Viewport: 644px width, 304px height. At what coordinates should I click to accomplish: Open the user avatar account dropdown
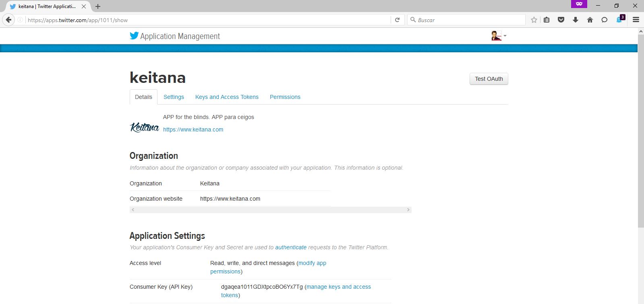[x=499, y=36]
